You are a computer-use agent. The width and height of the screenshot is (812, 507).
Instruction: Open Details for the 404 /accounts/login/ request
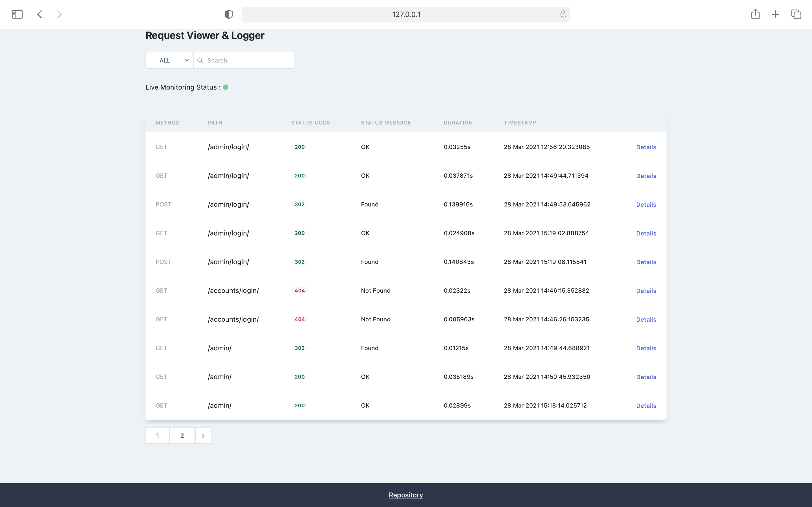pos(646,291)
